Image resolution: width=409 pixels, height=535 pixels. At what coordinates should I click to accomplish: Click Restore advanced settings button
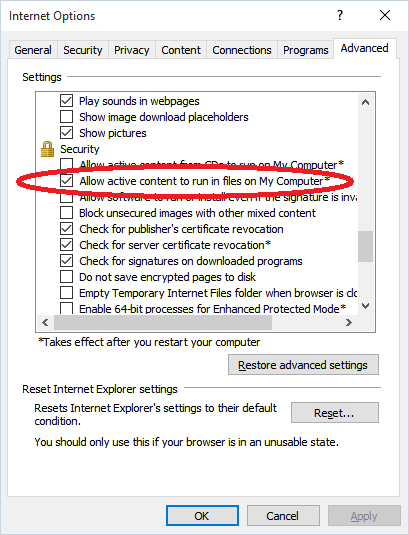coord(303,365)
